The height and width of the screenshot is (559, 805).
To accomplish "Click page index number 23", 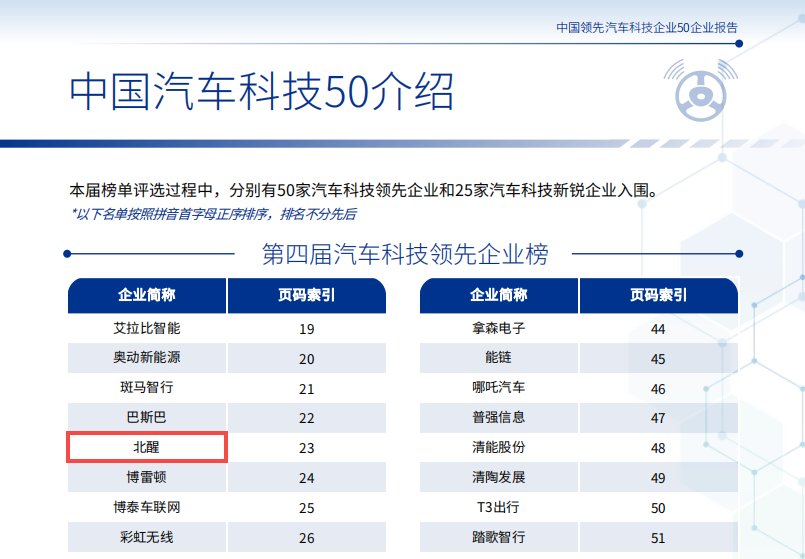I will [x=306, y=448].
